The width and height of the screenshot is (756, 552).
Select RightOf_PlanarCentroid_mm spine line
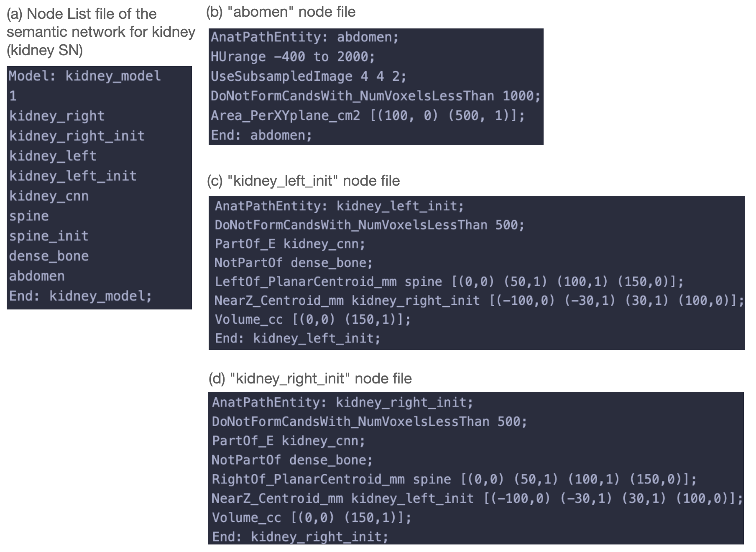pos(454,479)
